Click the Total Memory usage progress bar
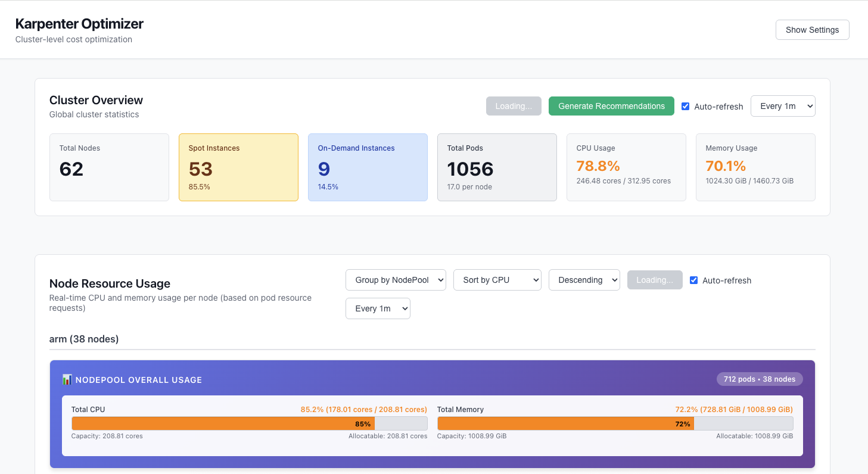Screen dimensions: 868x474 [x=615, y=423]
